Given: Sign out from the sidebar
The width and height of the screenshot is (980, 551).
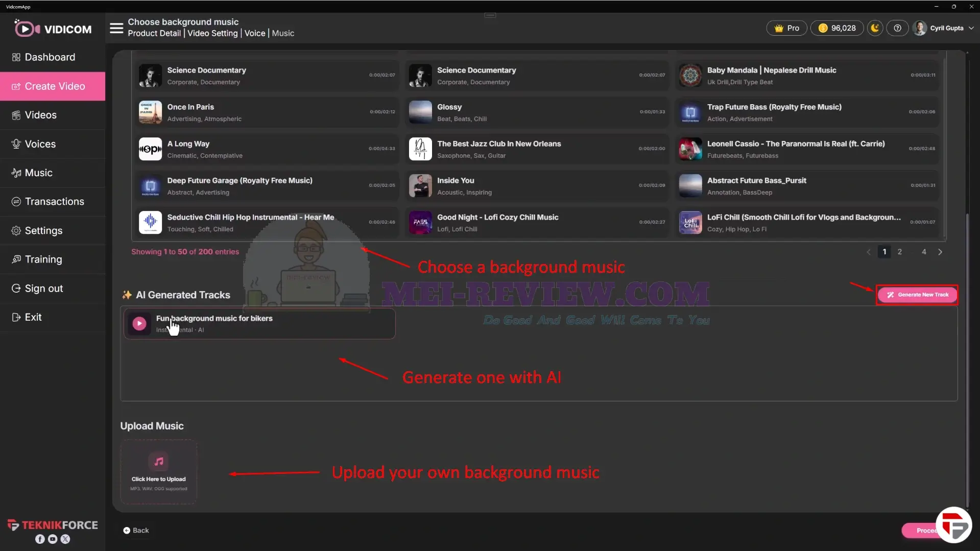Looking at the screenshot, I should click(53, 289).
